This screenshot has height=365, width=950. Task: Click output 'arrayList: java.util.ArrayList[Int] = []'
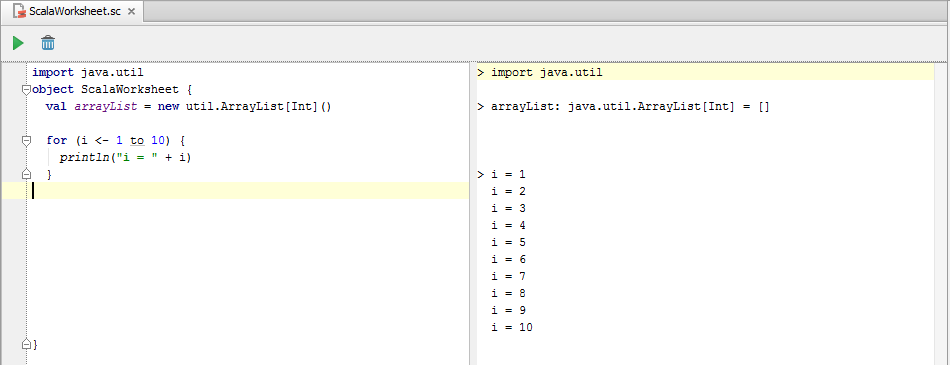630,107
